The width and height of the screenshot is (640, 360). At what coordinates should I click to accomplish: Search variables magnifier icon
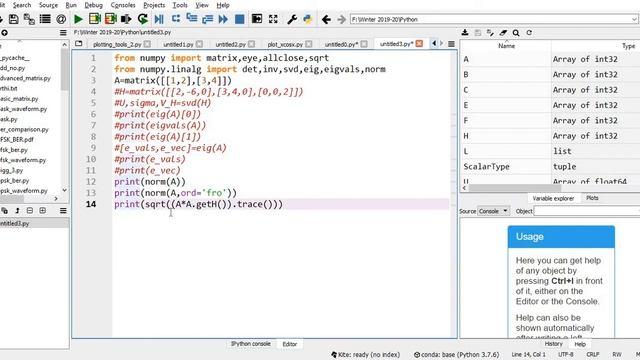tap(516, 33)
